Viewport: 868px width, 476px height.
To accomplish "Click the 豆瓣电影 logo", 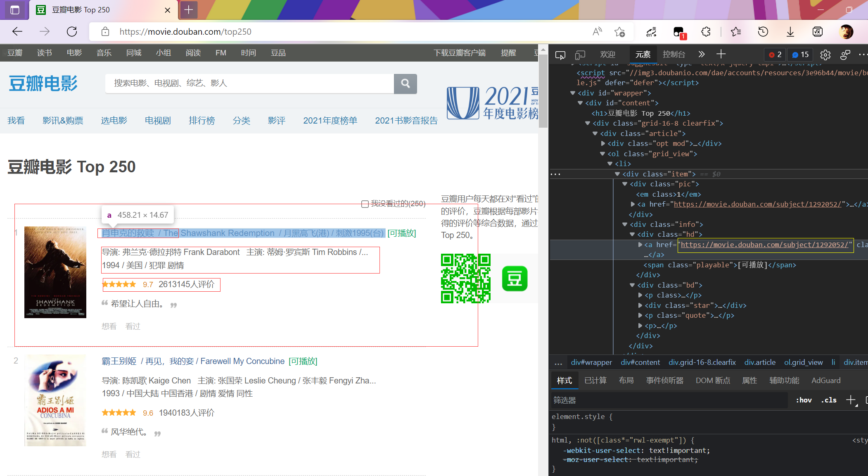I will pos(43,83).
